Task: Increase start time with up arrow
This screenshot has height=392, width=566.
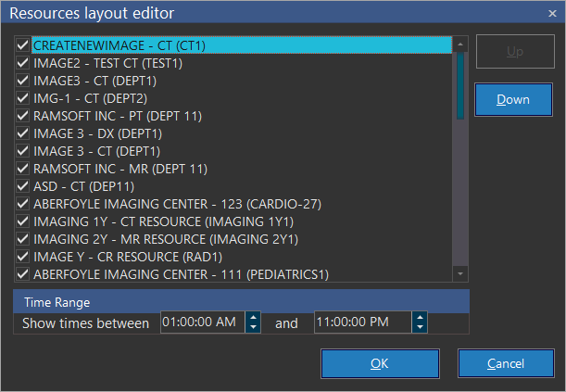Action: (x=253, y=318)
